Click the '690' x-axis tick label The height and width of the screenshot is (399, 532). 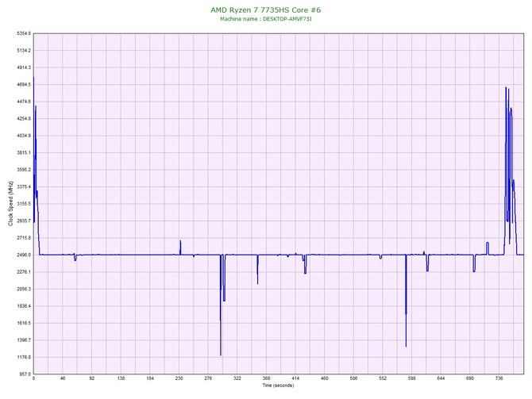[470, 378]
